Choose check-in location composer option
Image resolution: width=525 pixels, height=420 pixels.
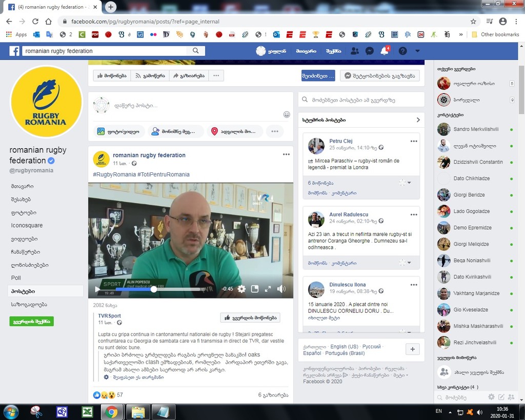[x=235, y=131]
